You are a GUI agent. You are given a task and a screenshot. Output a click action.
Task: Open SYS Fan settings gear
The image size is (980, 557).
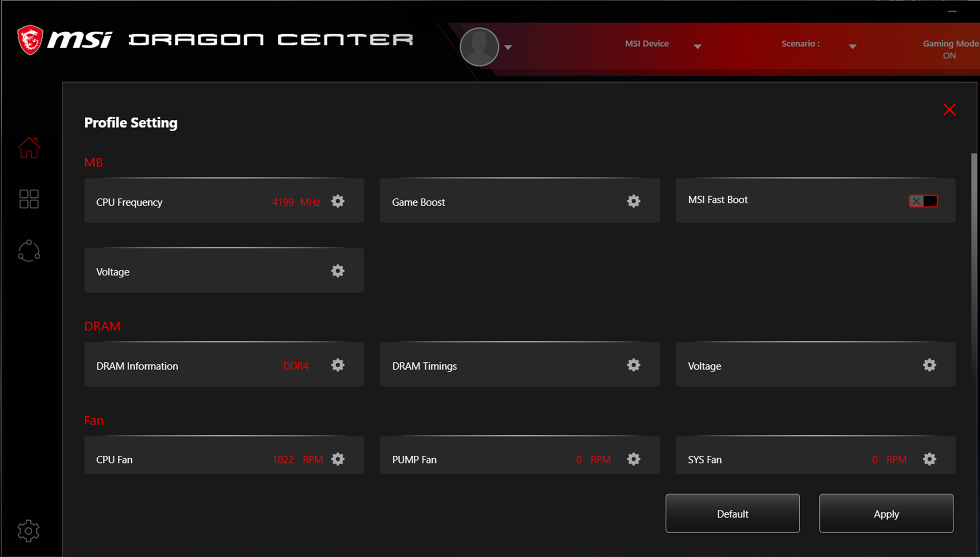[929, 459]
